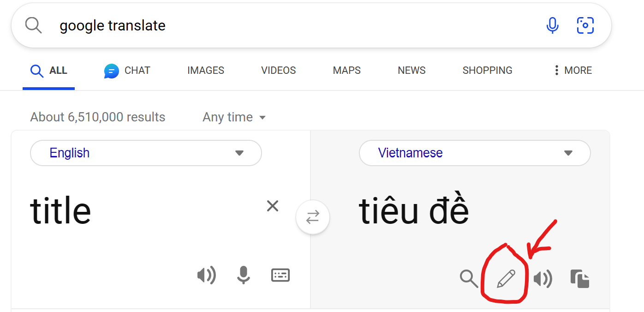Clear the source text with X
The width and height of the screenshot is (644, 312).
point(273,206)
